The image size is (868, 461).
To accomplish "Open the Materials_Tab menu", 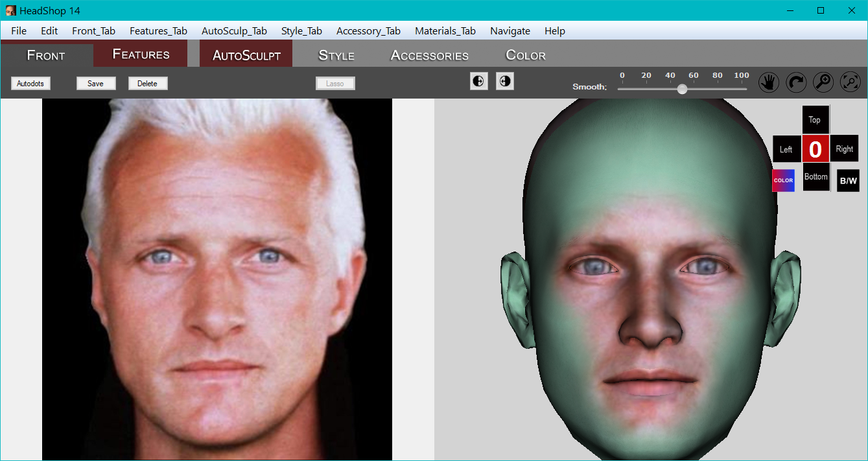I will [445, 30].
